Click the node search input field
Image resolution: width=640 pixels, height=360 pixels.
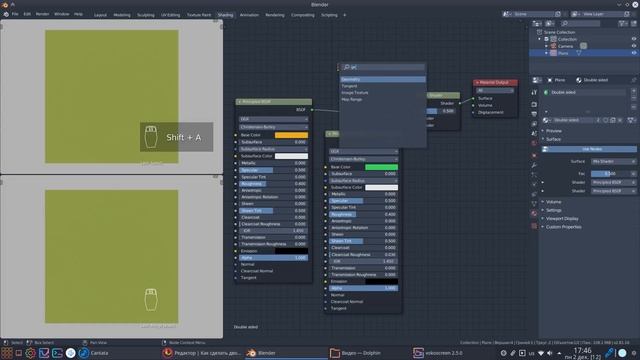point(383,67)
